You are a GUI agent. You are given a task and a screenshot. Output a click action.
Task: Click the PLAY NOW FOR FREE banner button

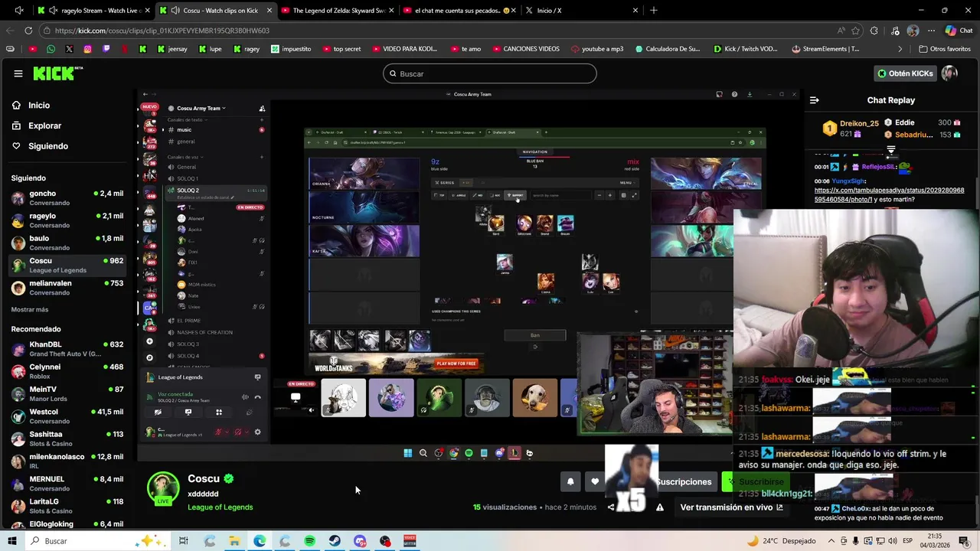pos(456,364)
